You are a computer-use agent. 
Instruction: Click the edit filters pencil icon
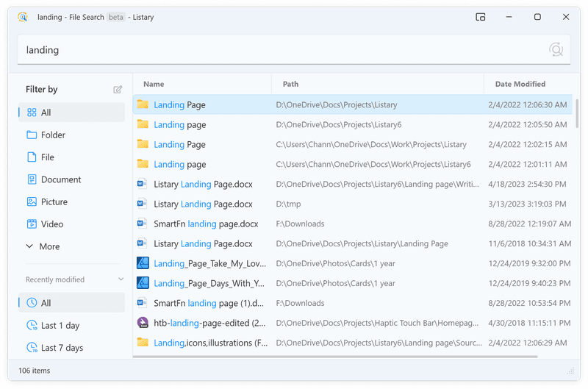tap(118, 89)
